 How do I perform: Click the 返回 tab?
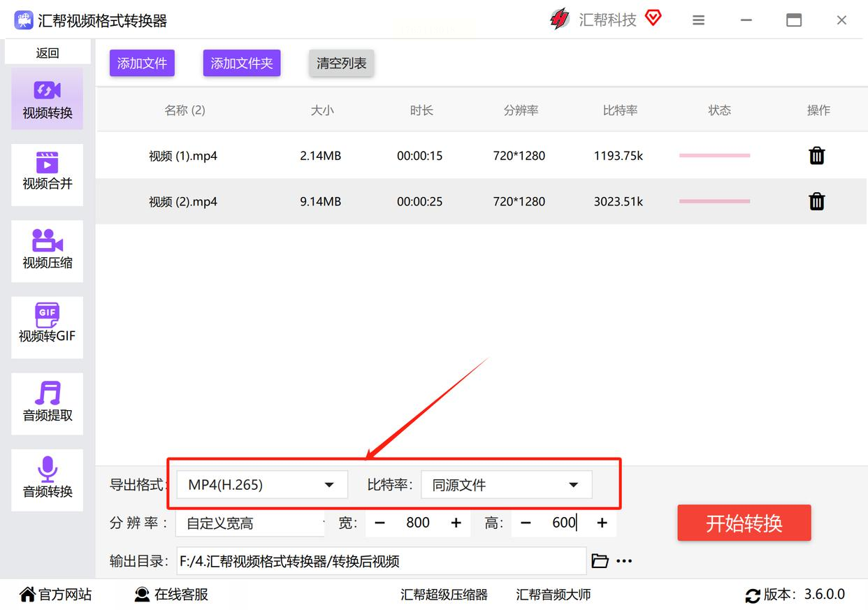[48, 53]
